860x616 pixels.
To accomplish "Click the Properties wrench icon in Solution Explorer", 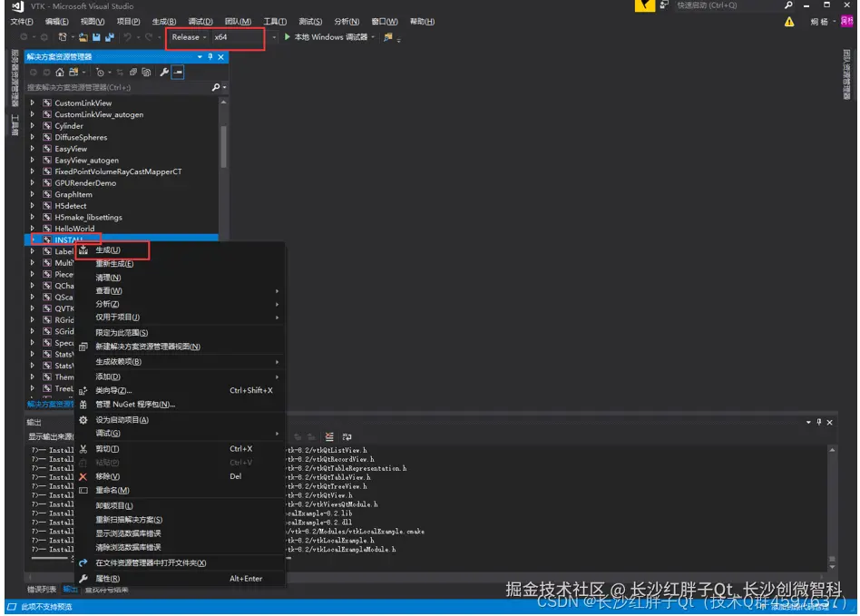I will pos(164,72).
